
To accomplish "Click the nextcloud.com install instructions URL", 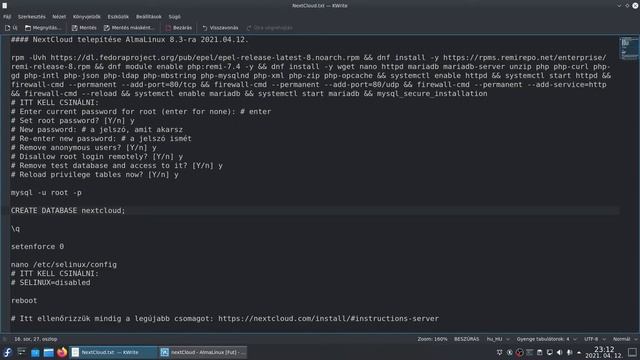I will 328,318.
